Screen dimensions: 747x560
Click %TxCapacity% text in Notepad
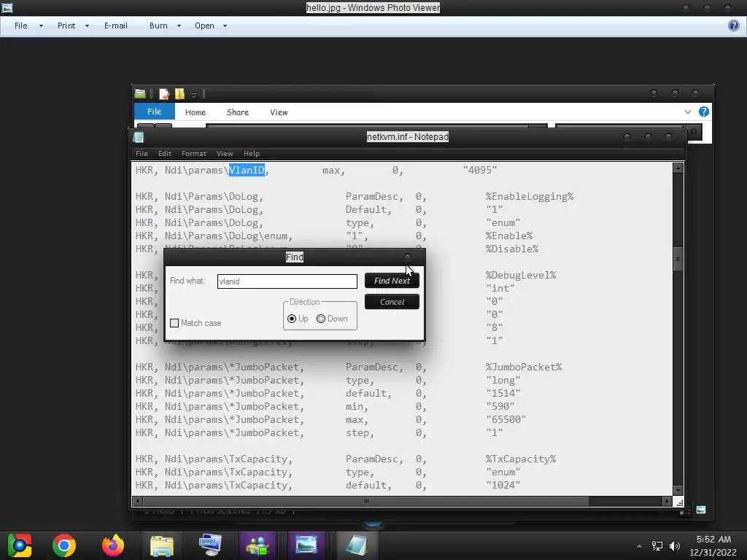(x=521, y=459)
